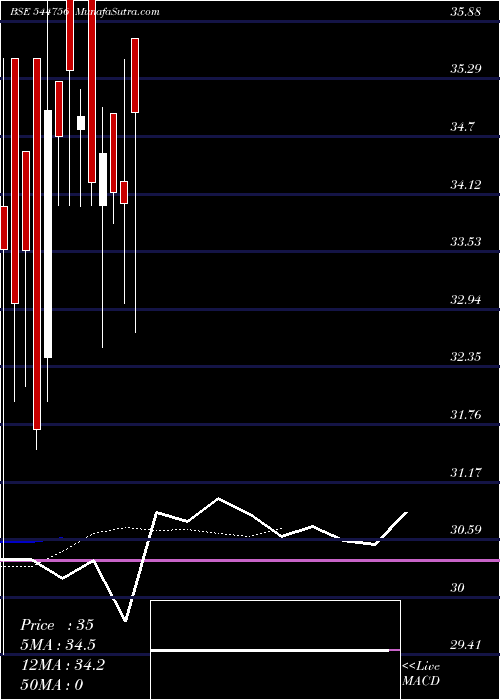Click the 35.29 price axis label
Viewport: 500px width, 700px height.
pyautogui.click(x=465, y=69)
